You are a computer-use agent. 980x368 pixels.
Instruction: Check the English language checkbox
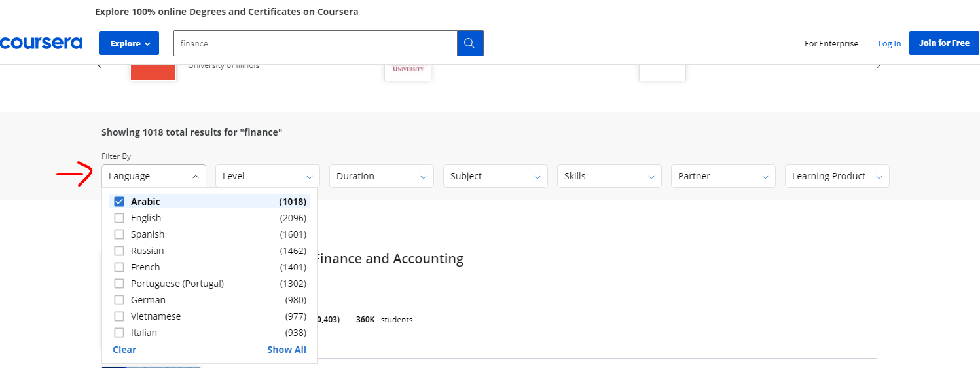pos(119,218)
